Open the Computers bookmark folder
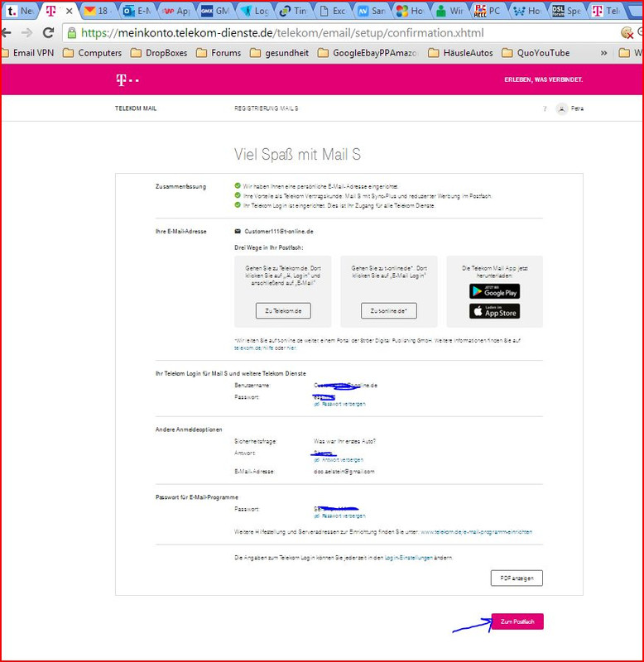644x662 pixels. point(92,53)
